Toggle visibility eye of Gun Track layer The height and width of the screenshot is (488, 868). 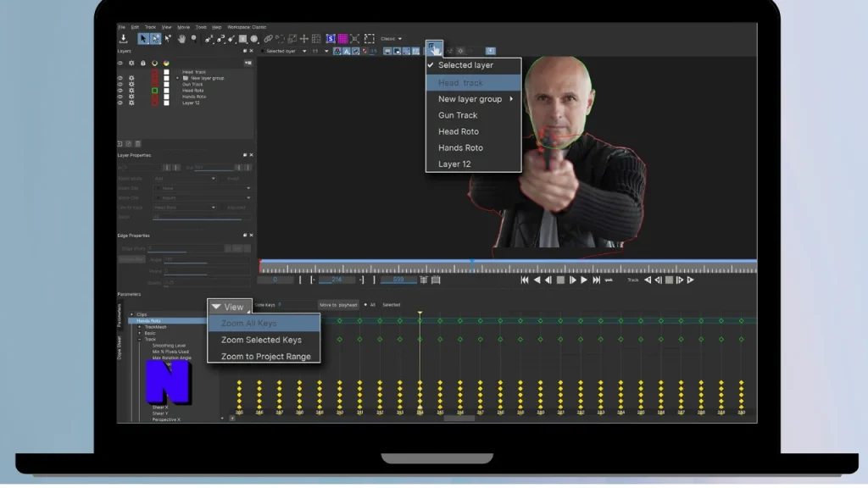click(x=120, y=84)
